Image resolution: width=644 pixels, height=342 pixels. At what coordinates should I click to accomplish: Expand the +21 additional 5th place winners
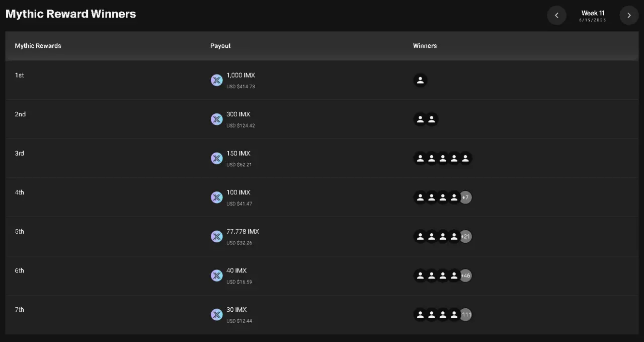tap(465, 237)
